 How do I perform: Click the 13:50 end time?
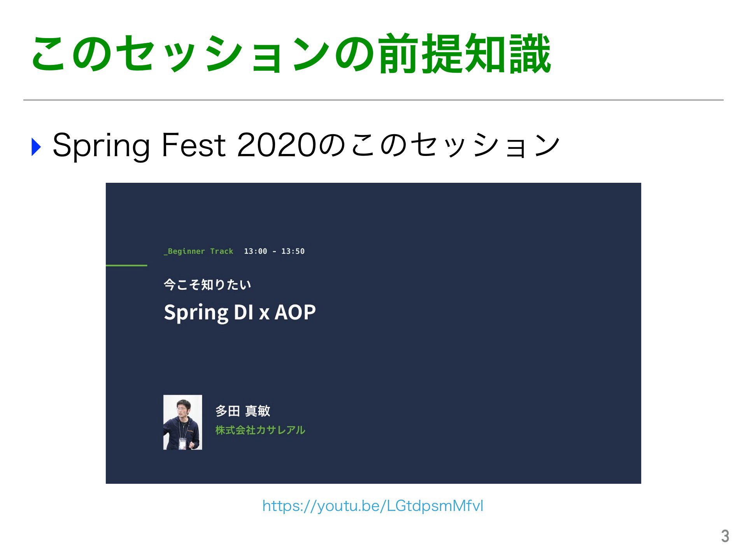(293, 251)
